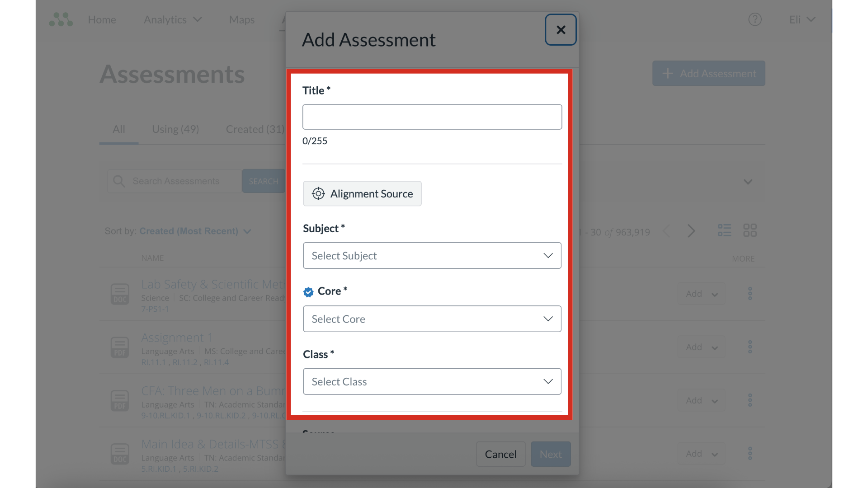The image size is (868, 488).
Task: Open the Eli user account menu
Action: click(802, 19)
